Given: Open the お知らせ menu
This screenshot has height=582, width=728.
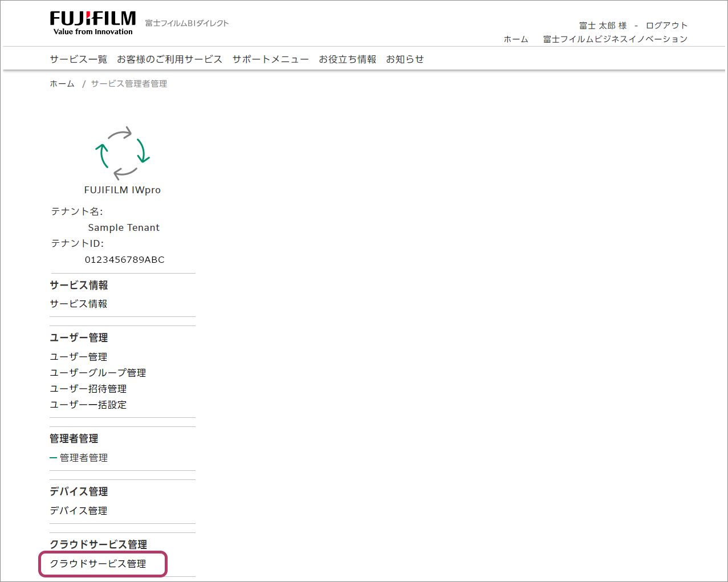Looking at the screenshot, I should point(405,59).
